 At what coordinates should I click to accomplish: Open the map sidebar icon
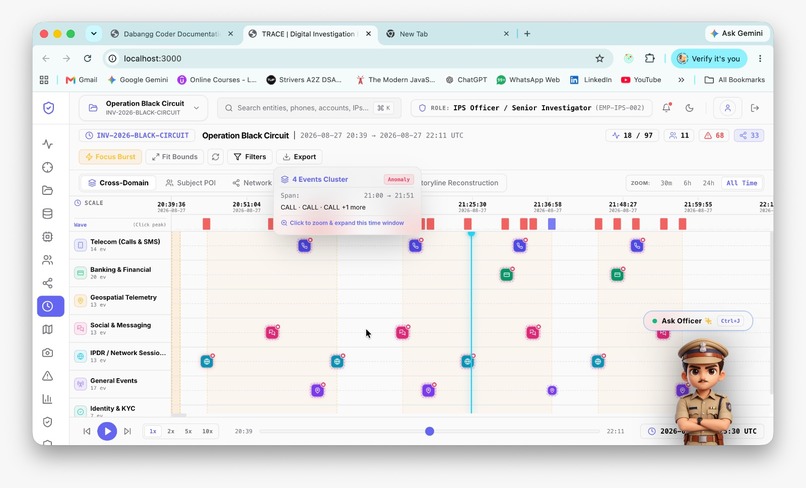pyautogui.click(x=48, y=329)
